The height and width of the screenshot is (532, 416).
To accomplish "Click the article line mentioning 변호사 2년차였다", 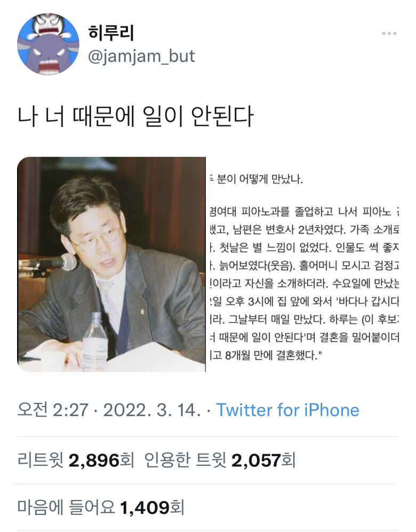I will point(304,229).
